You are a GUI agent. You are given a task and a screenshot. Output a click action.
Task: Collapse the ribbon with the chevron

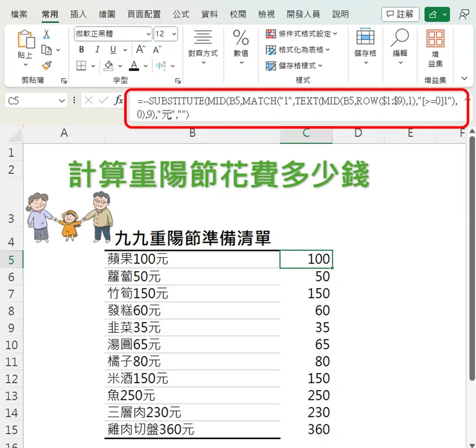(464, 78)
